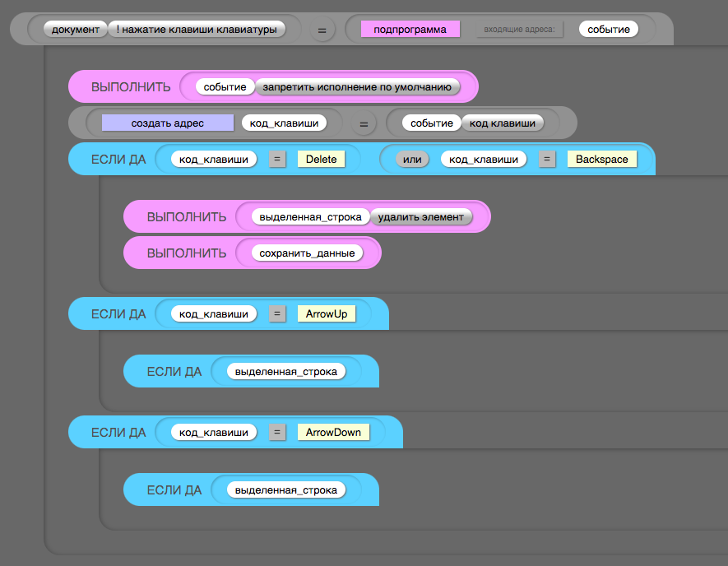Image resolution: width=728 pixels, height=566 pixels.
Task: Click the gray "код клавиши" property pill
Action: coord(503,123)
